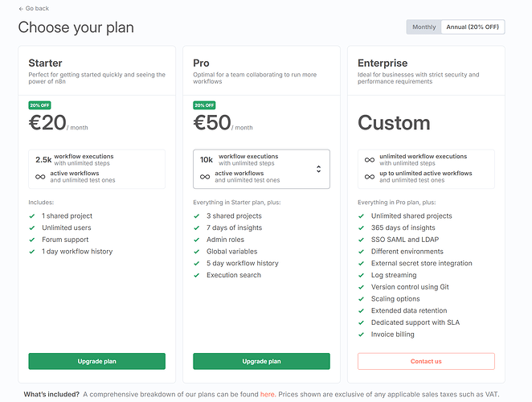Upgrade to the Pro plan
Screen dimensions: 532x402
(x=261, y=361)
